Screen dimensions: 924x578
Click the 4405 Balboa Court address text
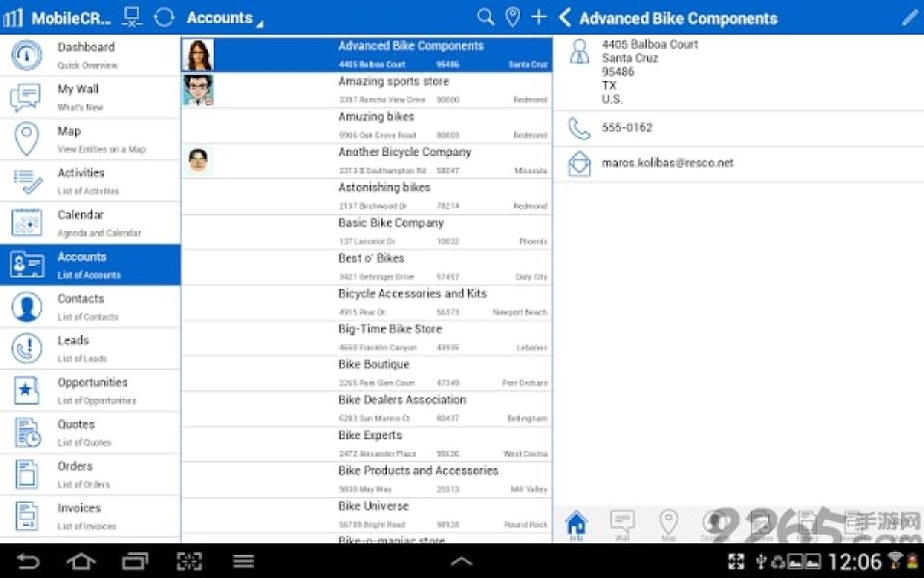click(x=650, y=44)
